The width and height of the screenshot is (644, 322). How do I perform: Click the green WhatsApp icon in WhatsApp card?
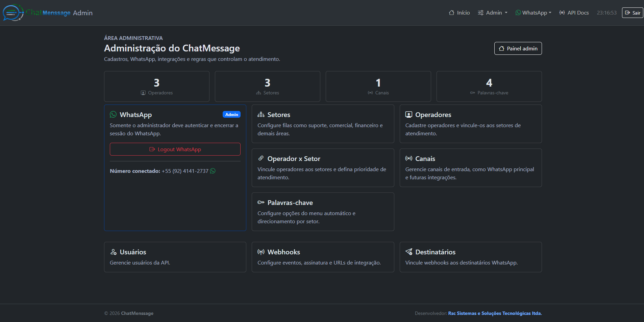[113, 115]
